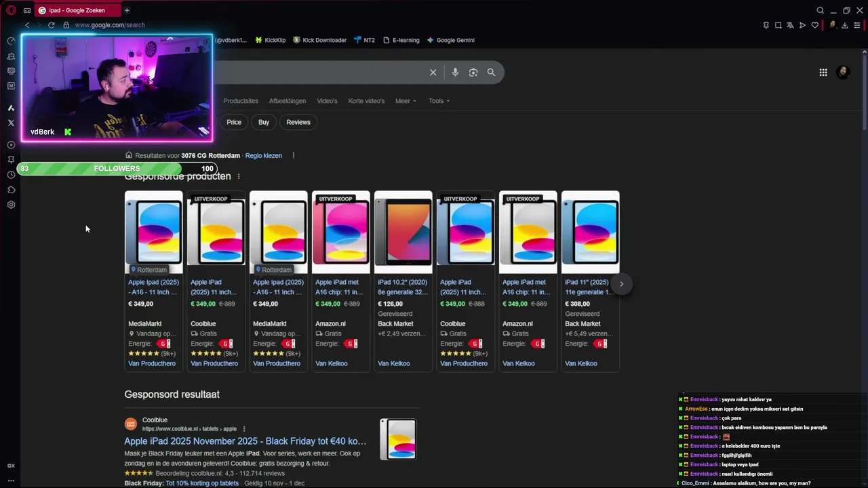The height and width of the screenshot is (488, 868).
Task: Bookmark page with the heart icon
Action: (815, 25)
